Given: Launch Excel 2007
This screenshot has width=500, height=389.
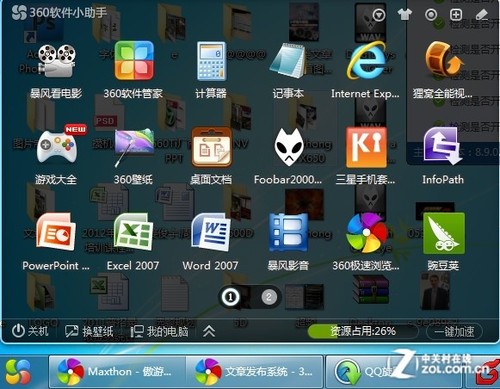Looking at the screenshot, I should (133, 232).
